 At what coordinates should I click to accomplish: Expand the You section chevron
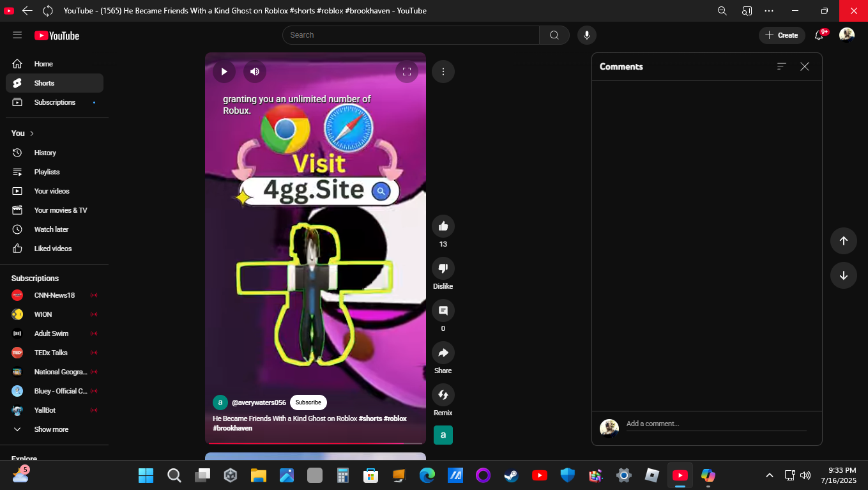(32, 134)
